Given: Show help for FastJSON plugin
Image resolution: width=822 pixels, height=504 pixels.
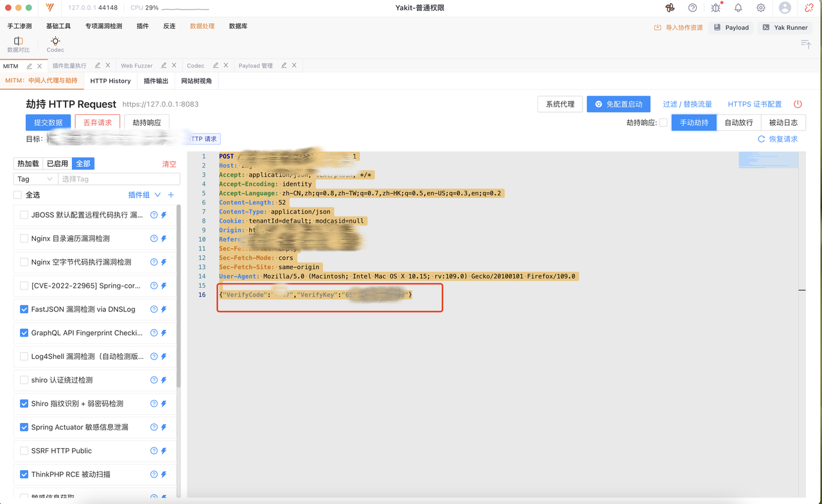Looking at the screenshot, I should 154,309.
